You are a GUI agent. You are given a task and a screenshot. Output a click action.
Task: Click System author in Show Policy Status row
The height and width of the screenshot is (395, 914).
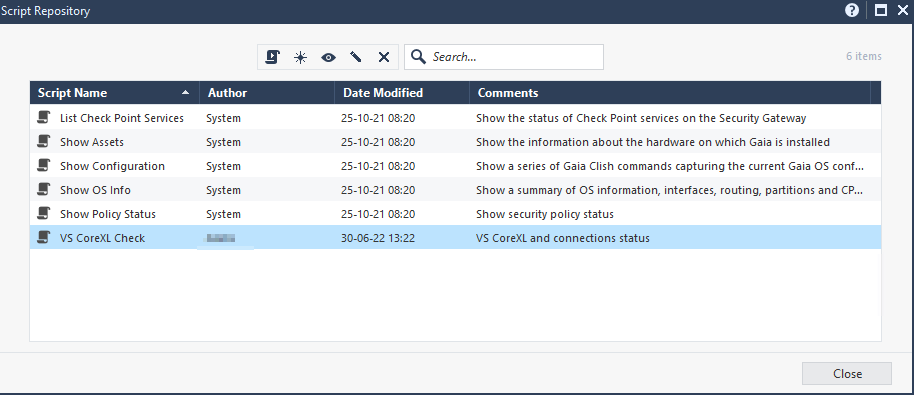(223, 214)
